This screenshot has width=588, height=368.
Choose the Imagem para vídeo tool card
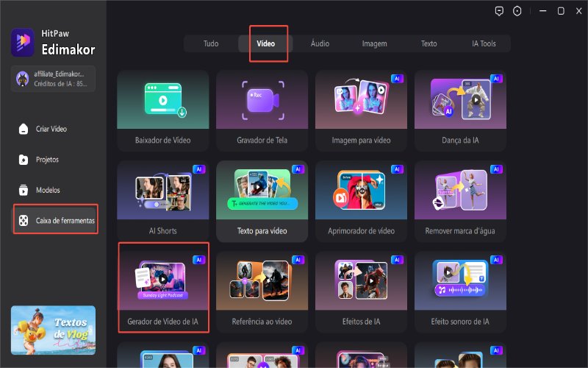pyautogui.click(x=361, y=110)
